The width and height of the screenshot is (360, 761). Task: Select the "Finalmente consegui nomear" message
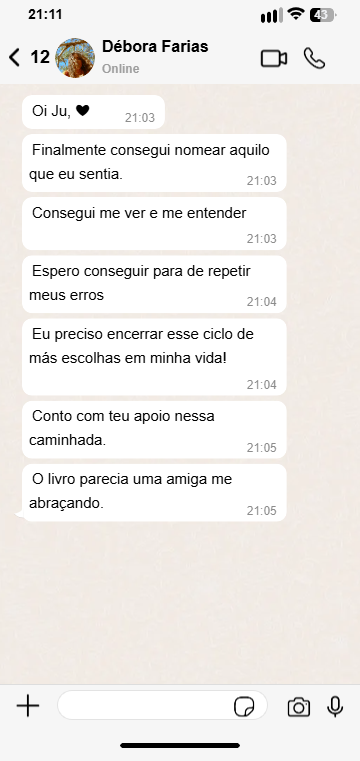pos(154,163)
